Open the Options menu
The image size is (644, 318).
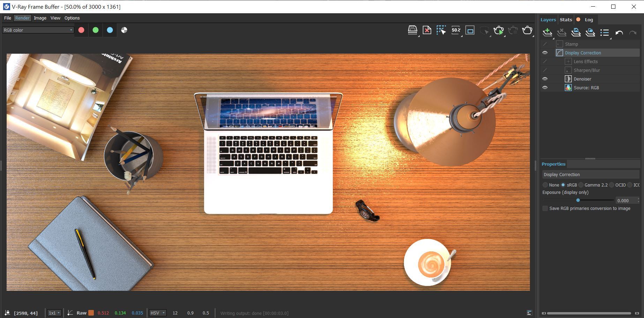[72, 18]
